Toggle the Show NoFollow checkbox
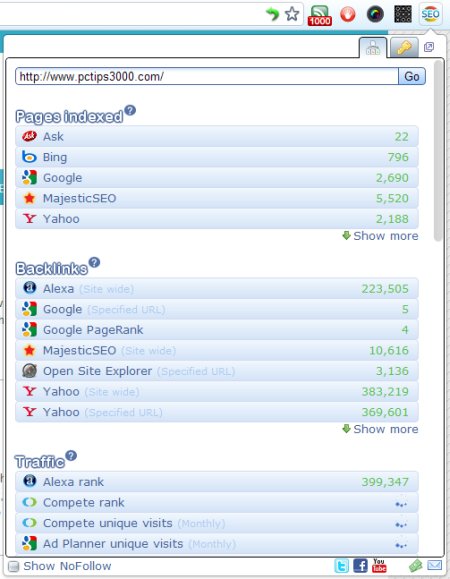This screenshot has height=579, width=450. [13, 566]
